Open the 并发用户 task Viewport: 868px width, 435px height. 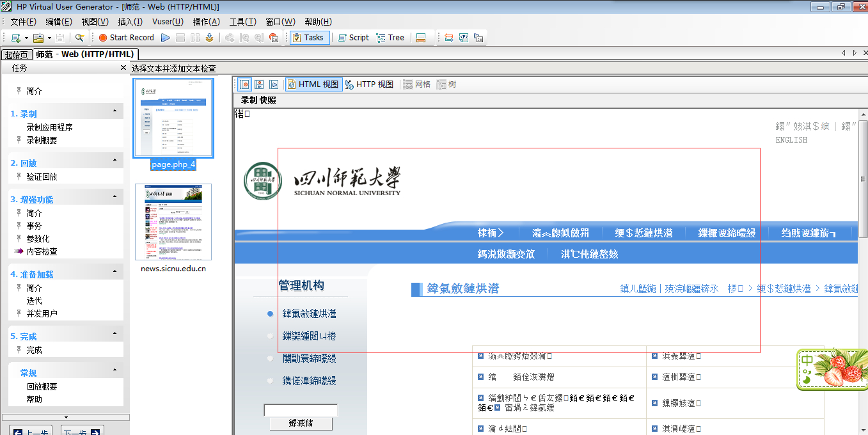[x=42, y=313]
